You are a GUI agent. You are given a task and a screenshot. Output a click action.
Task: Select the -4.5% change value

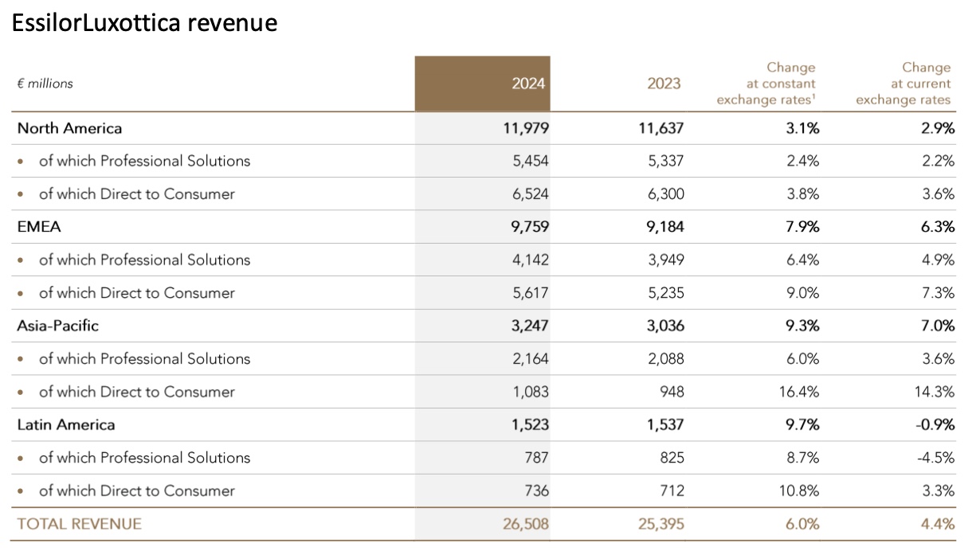pyautogui.click(x=935, y=458)
